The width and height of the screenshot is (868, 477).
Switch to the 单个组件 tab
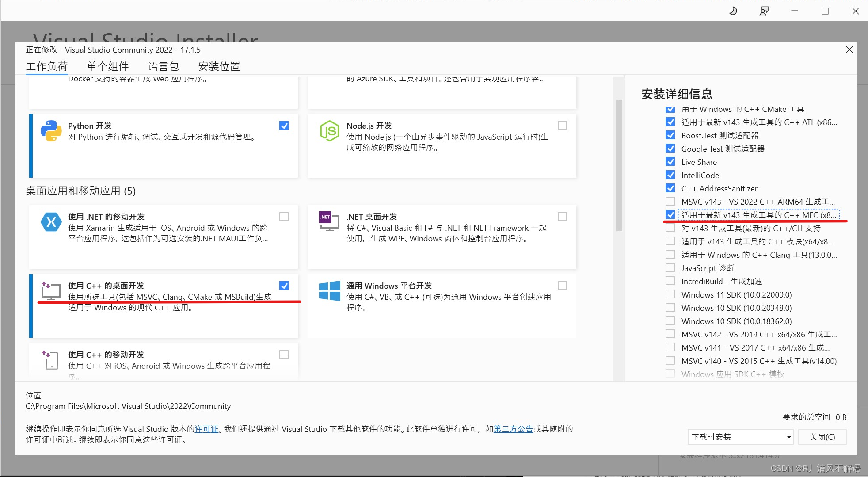tap(108, 66)
